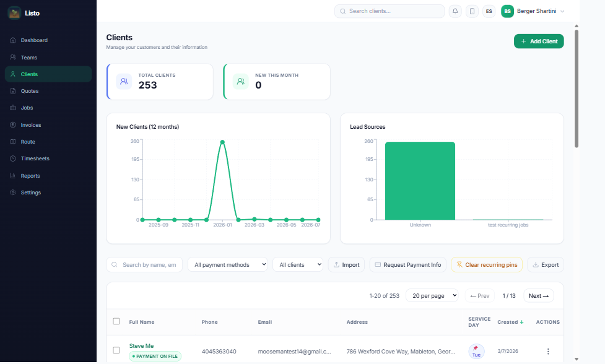
Task: Open the All payment methods dropdown
Action: point(228,264)
